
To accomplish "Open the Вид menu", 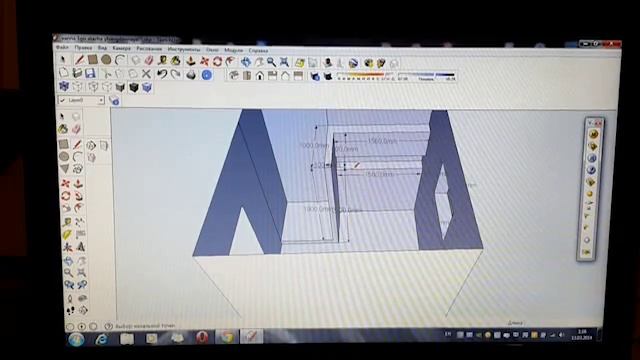I will 102,48.
